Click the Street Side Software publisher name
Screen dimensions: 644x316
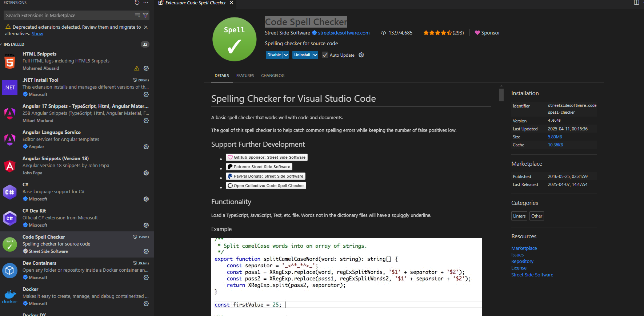(x=287, y=33)
